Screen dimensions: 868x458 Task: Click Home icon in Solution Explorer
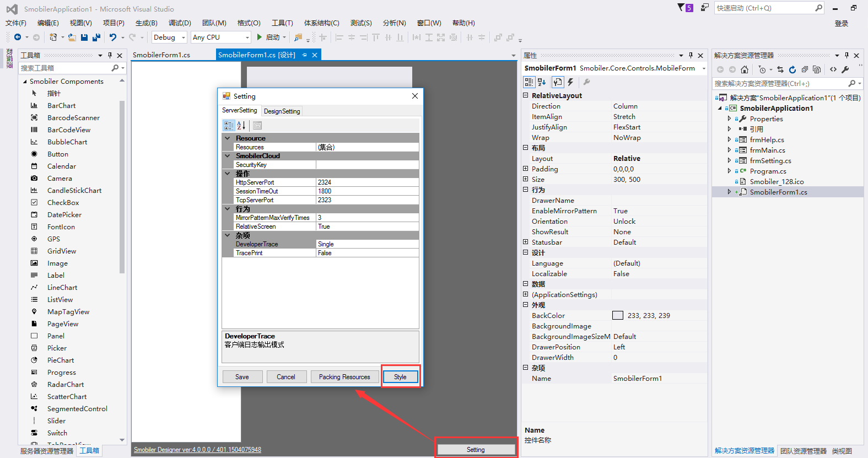[745, 69]
